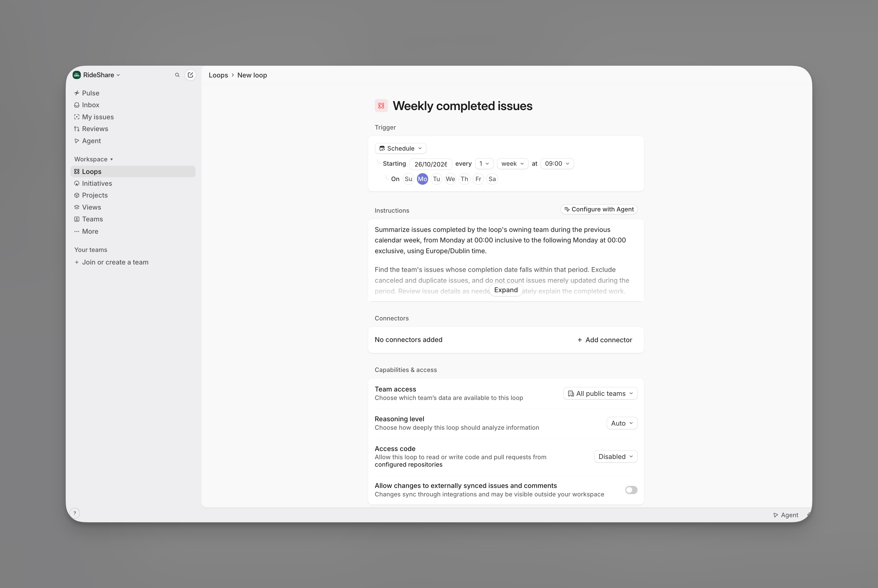This screenshot has height=588, width=878.
Task: Click the red loop icon beside the title
Action: point(381,106)
